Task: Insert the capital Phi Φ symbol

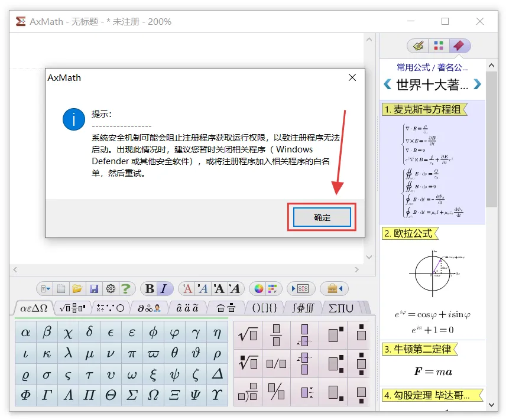Action: [25, 395]
